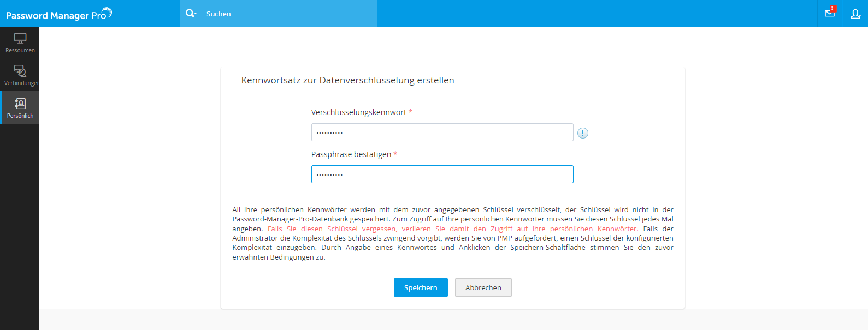Show the password info hint icon
The height and width of the screenshot is (330, 868).
tap(583, 133)
